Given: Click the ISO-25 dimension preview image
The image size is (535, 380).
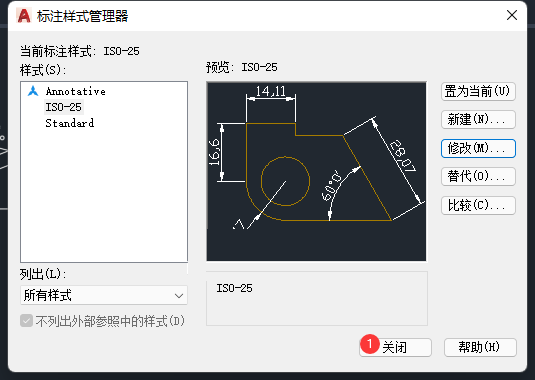Looking at the screenshot, I should pyautogui.click(x=316, y=172).
